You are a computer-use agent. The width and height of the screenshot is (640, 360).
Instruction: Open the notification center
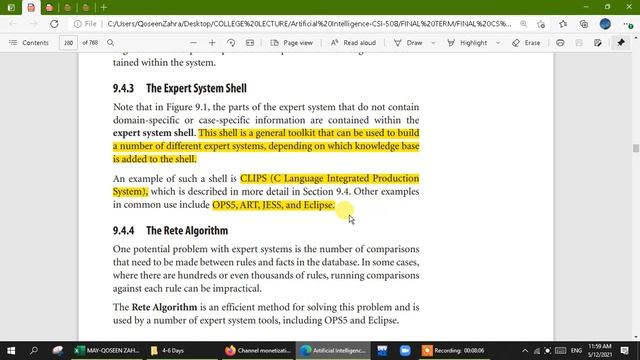[624, 351]
